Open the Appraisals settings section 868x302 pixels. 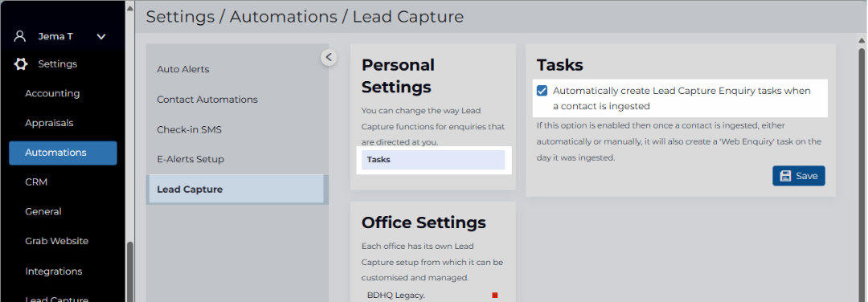click(49, 123)
